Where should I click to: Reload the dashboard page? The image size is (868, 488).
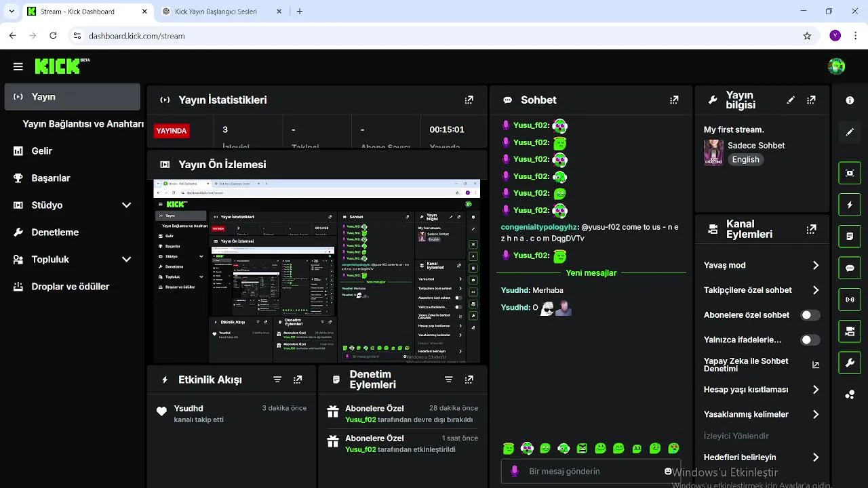click(52, 36)
